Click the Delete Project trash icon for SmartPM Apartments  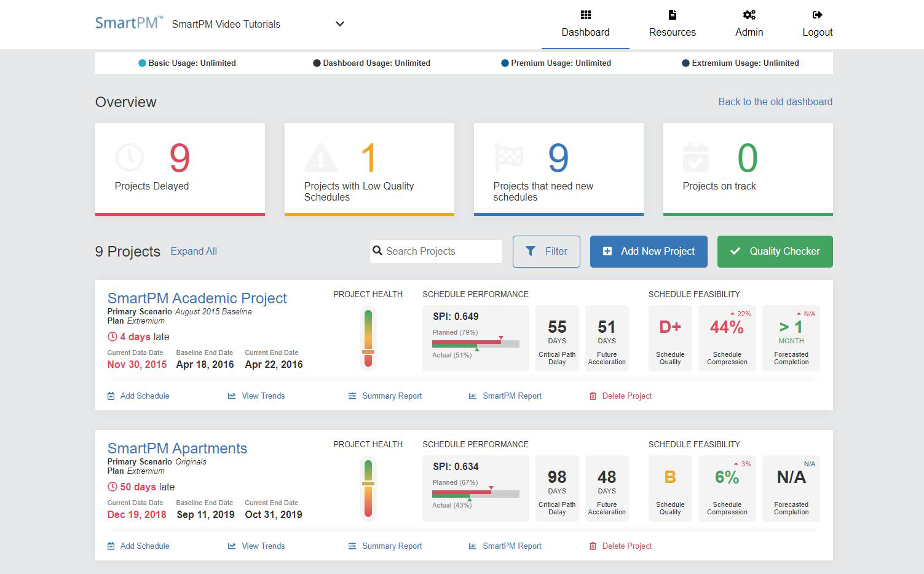592,546
